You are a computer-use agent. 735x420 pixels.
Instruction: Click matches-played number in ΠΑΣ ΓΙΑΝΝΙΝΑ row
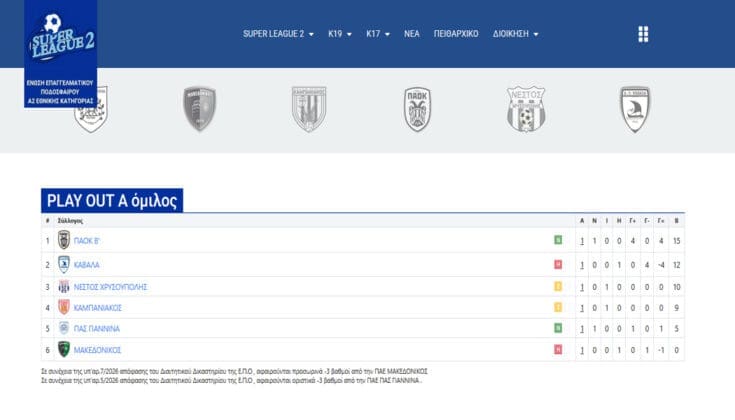(x=582, y=328)
